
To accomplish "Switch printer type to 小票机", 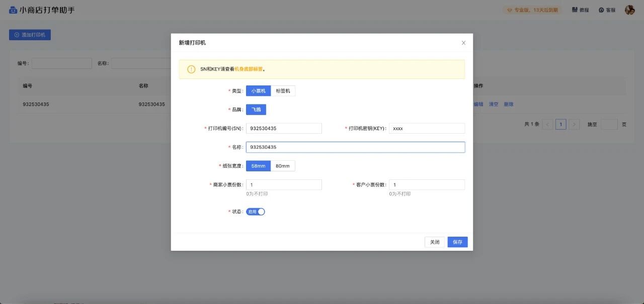I will point(258,90).
